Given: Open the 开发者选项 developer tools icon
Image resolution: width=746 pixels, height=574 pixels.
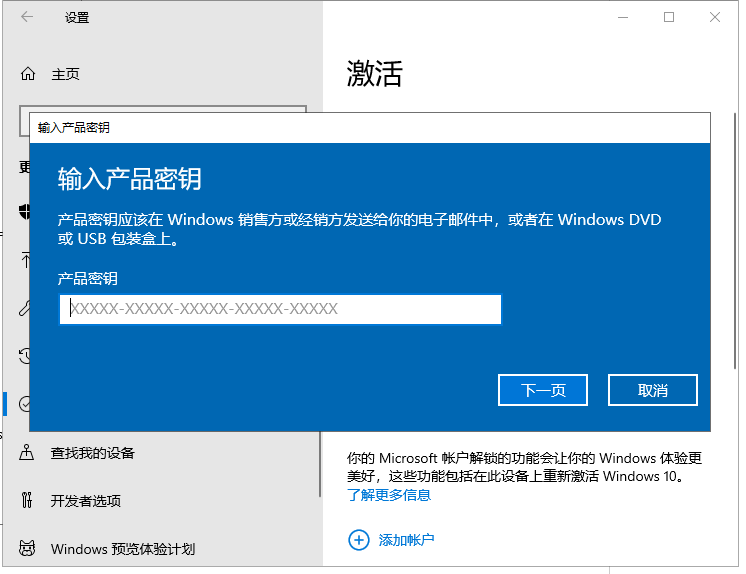Looking at the screenshot, I should point(27,500).
